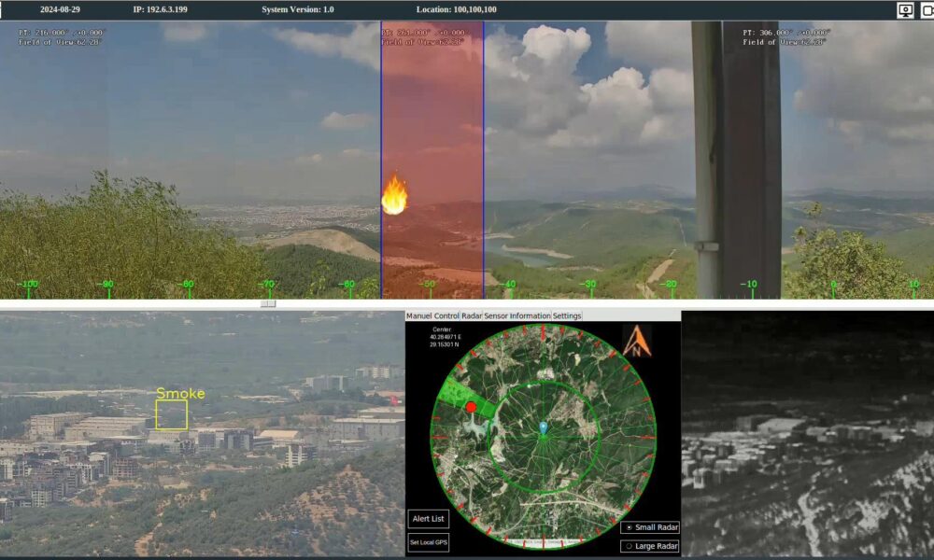Open the Sensor Information tab
The height and width of the screenshot is (560, 934).
coord(517,316)
